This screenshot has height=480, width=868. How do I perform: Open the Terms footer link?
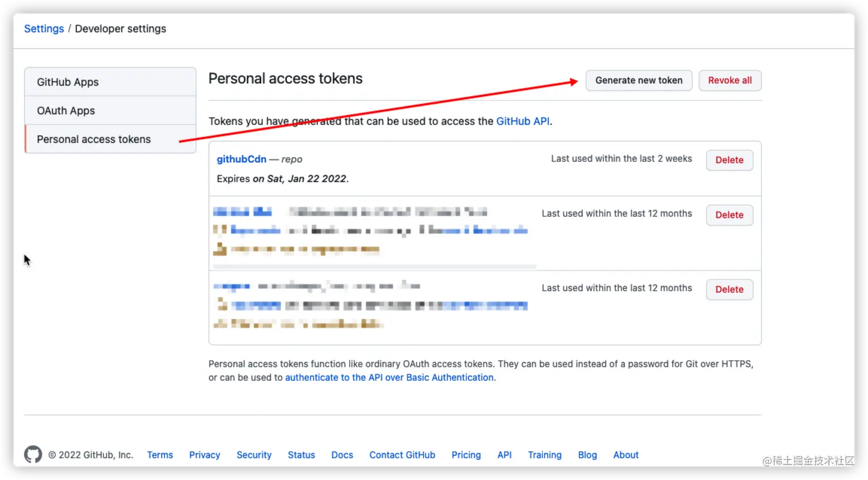[160, 455]
